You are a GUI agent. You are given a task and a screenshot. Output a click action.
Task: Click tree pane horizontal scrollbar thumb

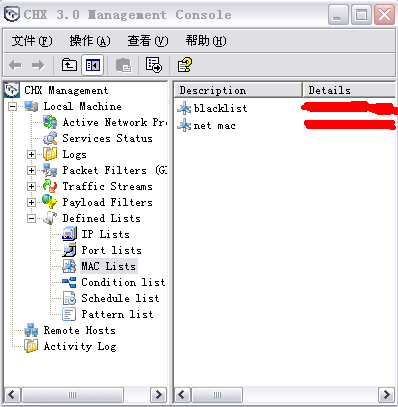[72, 395]
